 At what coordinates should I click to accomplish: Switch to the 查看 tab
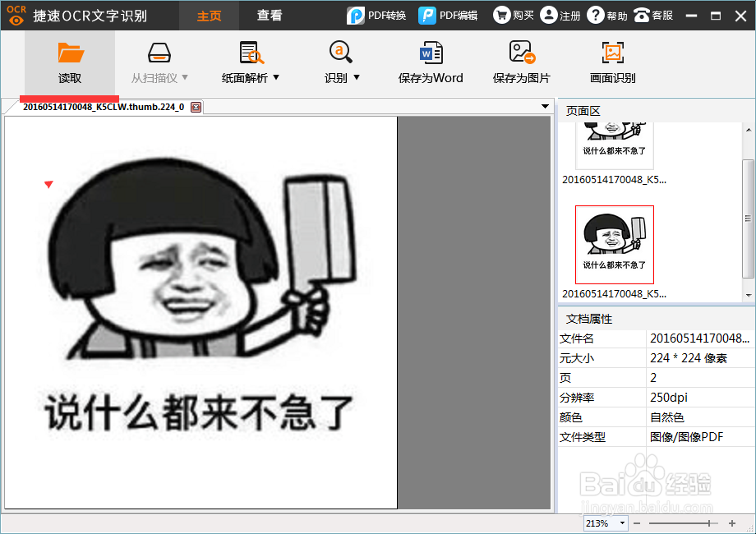tap(269, 16)
